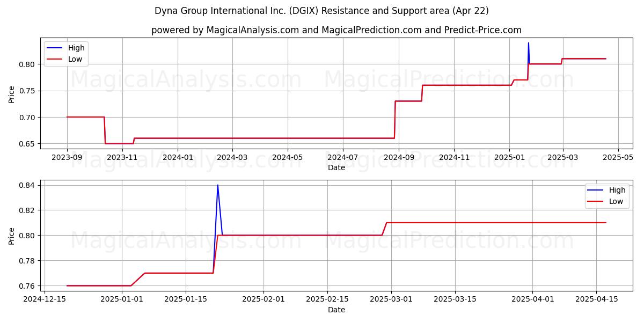
Task: Click the 2024-05 date tick label
Action: click(x=287, y=158)
